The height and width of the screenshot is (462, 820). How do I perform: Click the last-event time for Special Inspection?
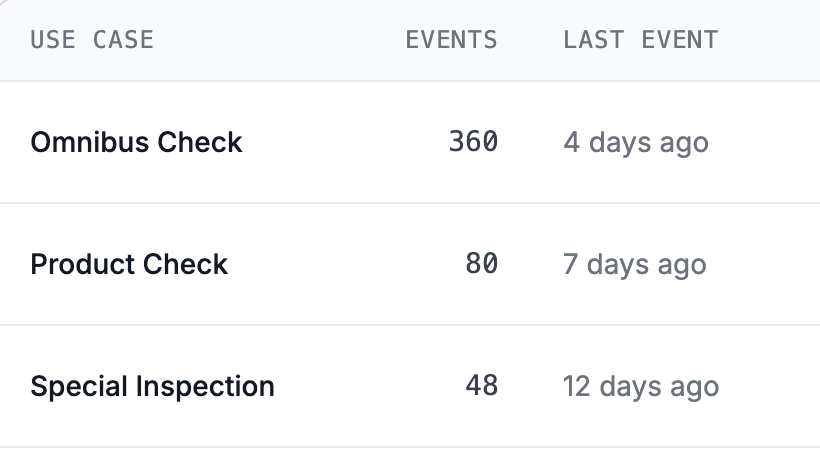[641, 386]
